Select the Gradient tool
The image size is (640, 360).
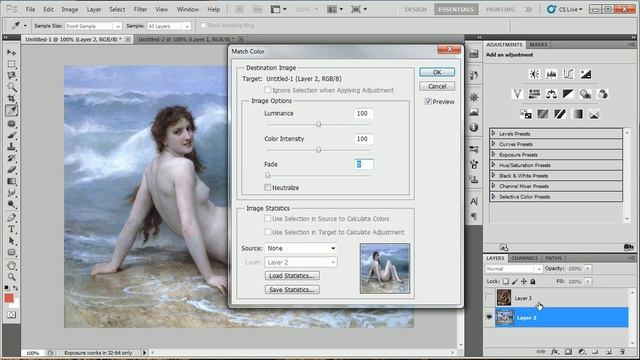pyautogui.click(x=11, y=181)
